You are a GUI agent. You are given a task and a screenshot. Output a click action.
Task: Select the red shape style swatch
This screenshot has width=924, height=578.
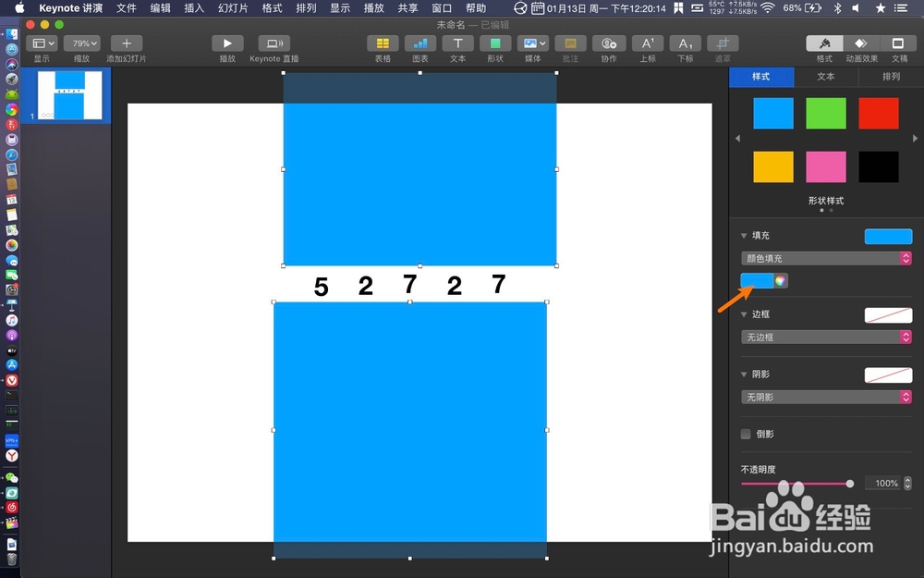[x=879, y=113]
